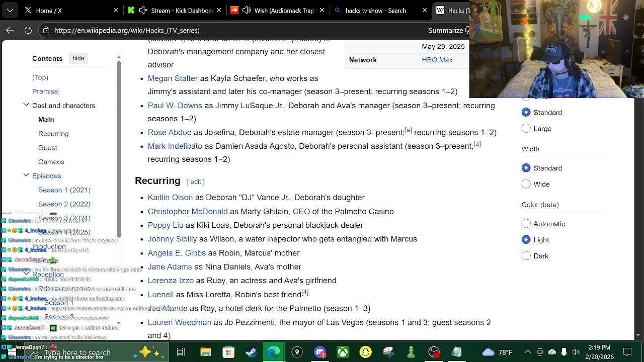Collapse Cast and characters section chevron

(26, 105)
